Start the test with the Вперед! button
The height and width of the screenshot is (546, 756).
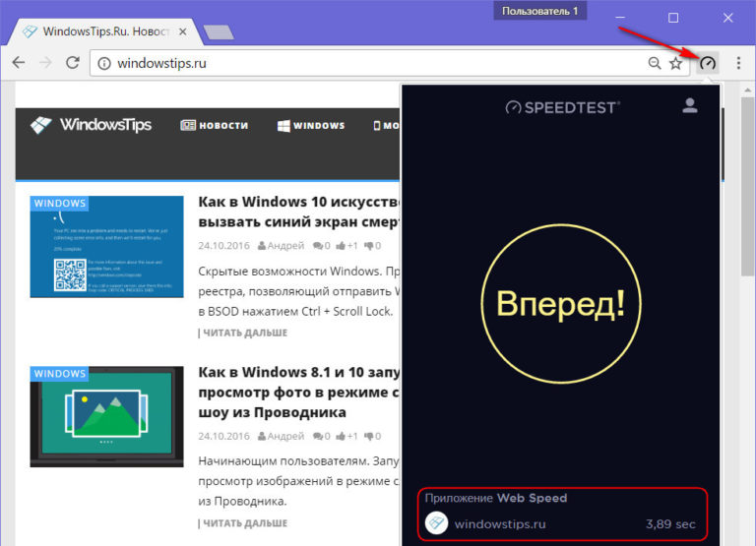(560, 304)
